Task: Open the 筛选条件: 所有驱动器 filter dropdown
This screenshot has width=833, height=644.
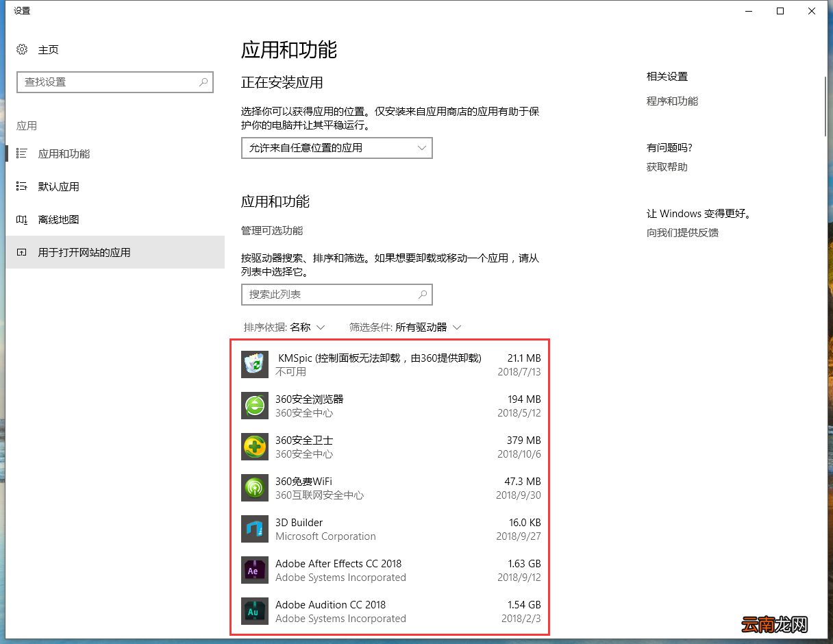Action: click(x=406, y=327)
